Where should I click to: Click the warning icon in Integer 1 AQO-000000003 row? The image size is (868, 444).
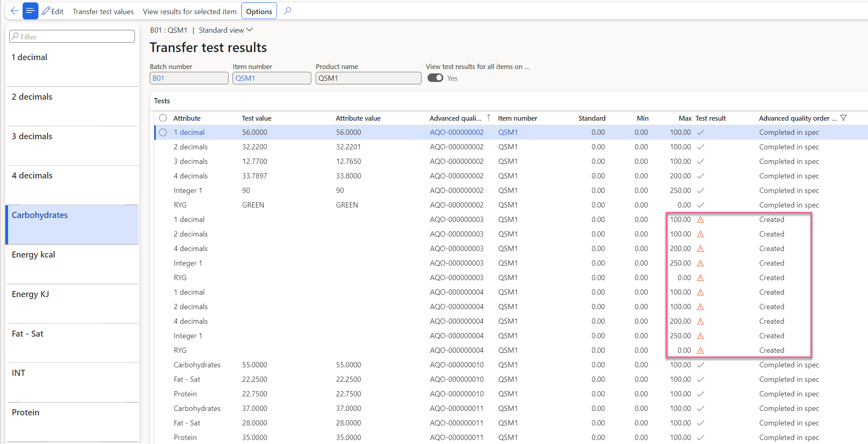click(700, 263)
